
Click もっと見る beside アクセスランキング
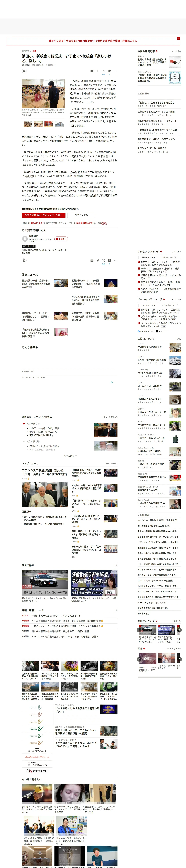[x=176, y=252]
